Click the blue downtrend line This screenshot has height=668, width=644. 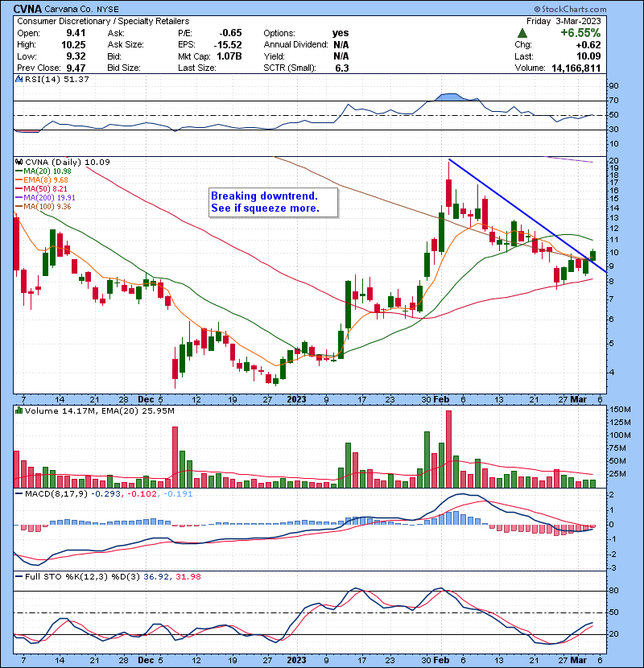[527, 216]
